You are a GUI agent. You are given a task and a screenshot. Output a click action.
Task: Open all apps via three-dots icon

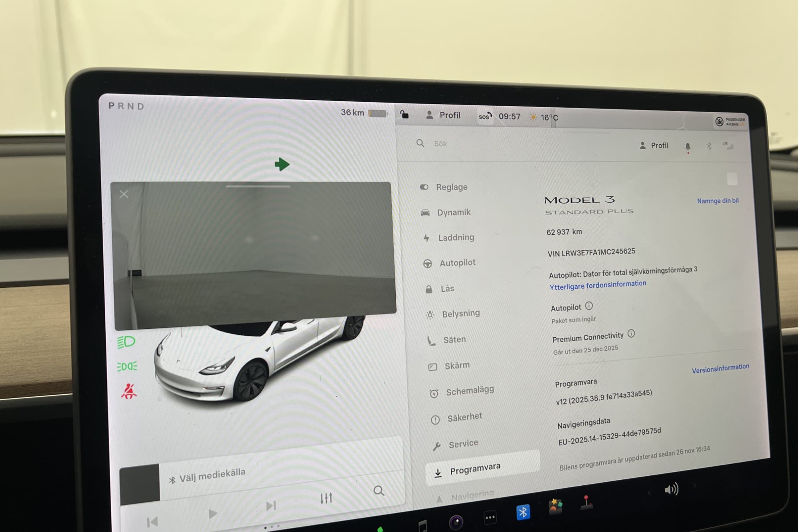(490, 518)
